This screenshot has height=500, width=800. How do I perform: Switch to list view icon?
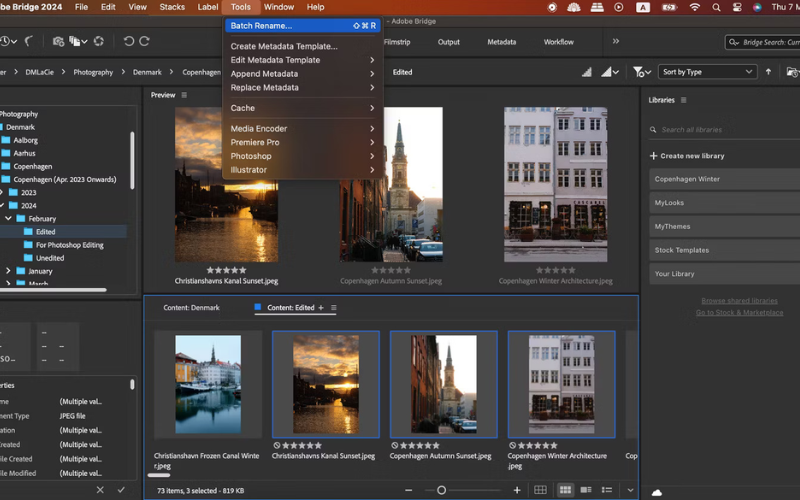(607, 490)
